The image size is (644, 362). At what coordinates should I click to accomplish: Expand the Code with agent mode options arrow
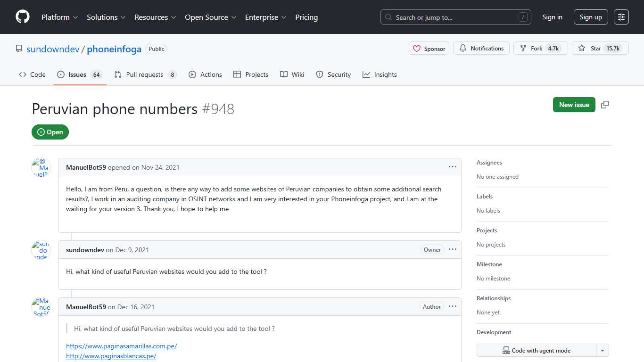(x=602, y=350)
